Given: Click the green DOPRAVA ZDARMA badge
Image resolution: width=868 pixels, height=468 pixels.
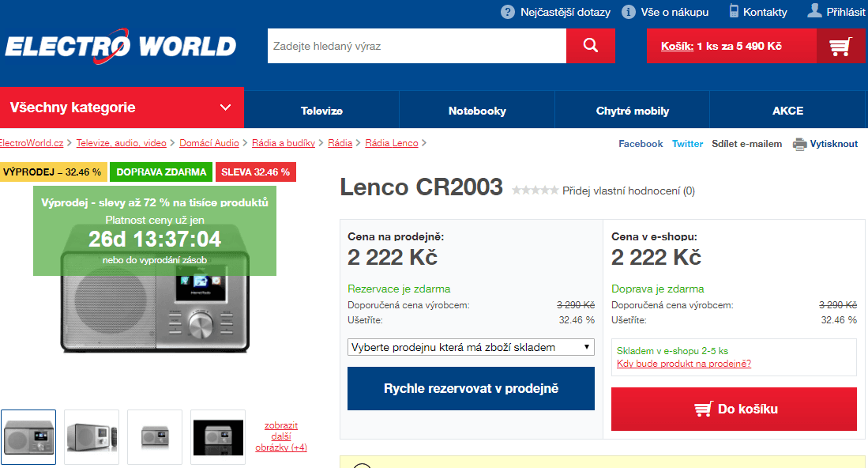Looking at the screenshot, I should point(161,172).
